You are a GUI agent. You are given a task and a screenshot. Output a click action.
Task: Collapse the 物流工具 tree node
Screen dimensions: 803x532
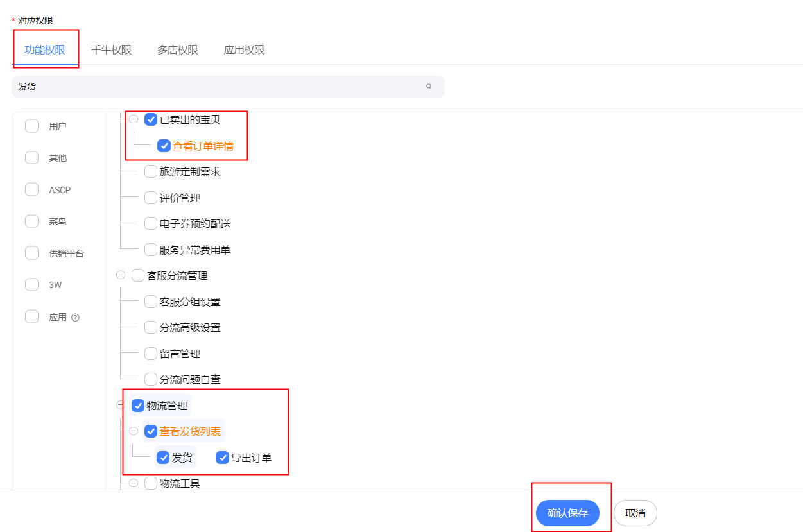click(x=134, y=483)
